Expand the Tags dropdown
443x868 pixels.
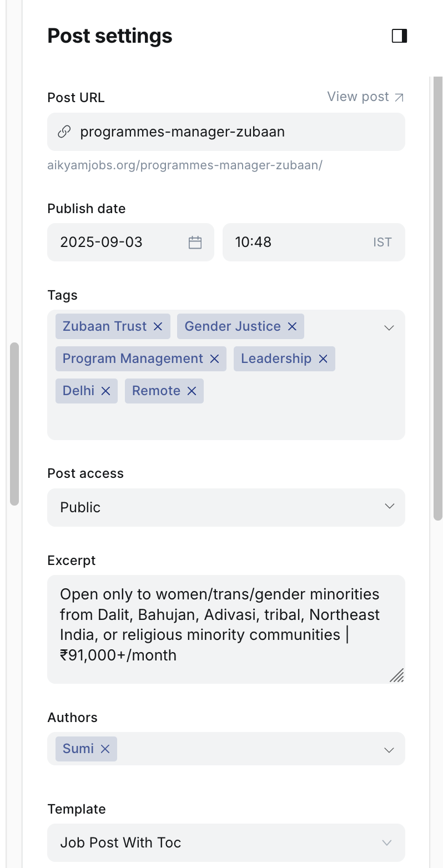pyautogui.click(x=389, y=327)
